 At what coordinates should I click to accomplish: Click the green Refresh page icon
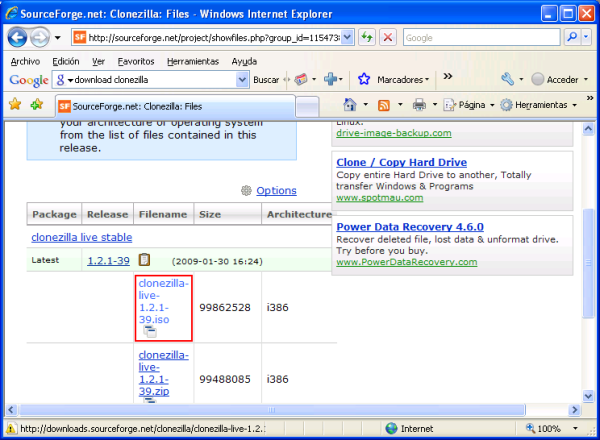point(367,37)
